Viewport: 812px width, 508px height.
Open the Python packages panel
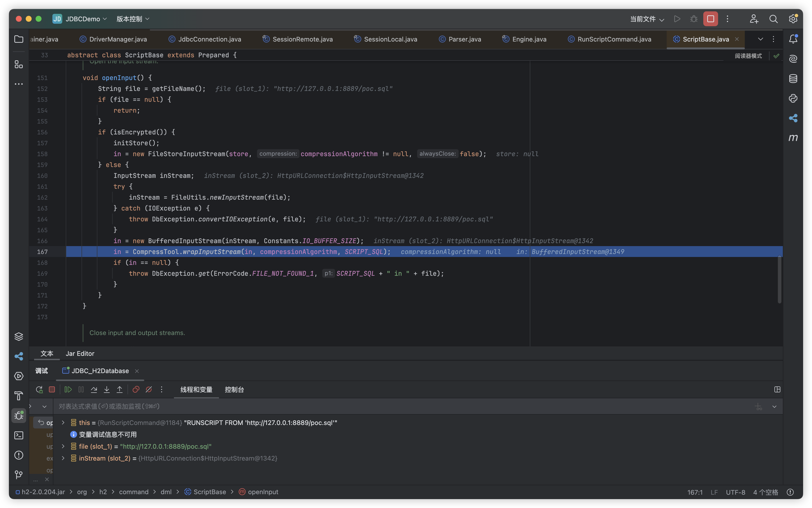pos(793,98)
